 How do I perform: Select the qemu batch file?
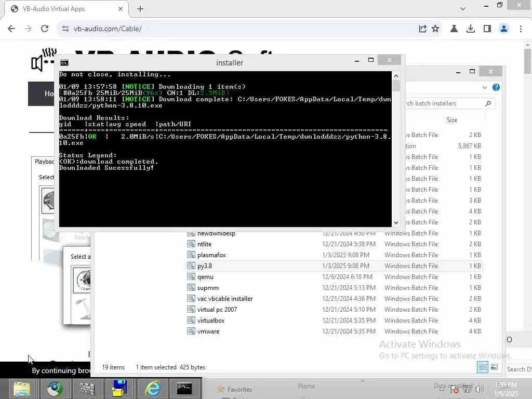(x=205, y=277)
